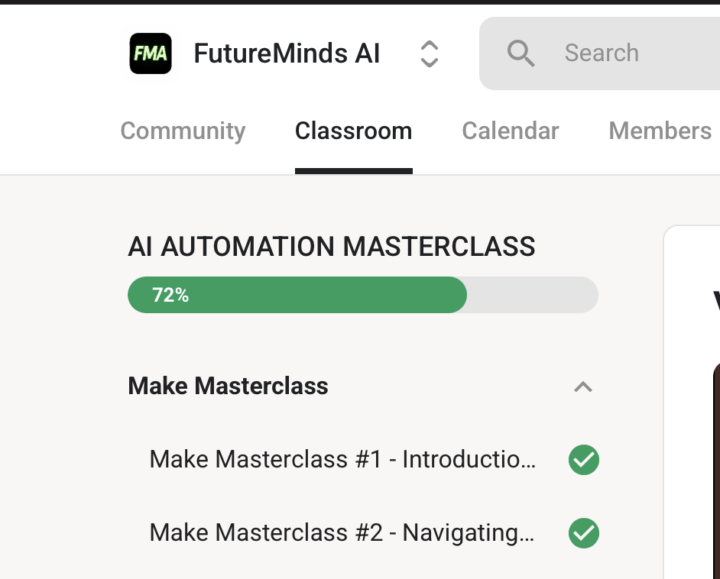Open the FutureMinds AI group switcher arrows
This screenshot has width=720, height=579.
[429, 53]
